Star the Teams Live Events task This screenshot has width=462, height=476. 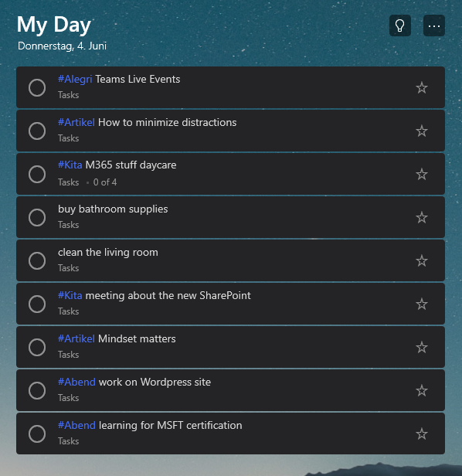(422, 88)
